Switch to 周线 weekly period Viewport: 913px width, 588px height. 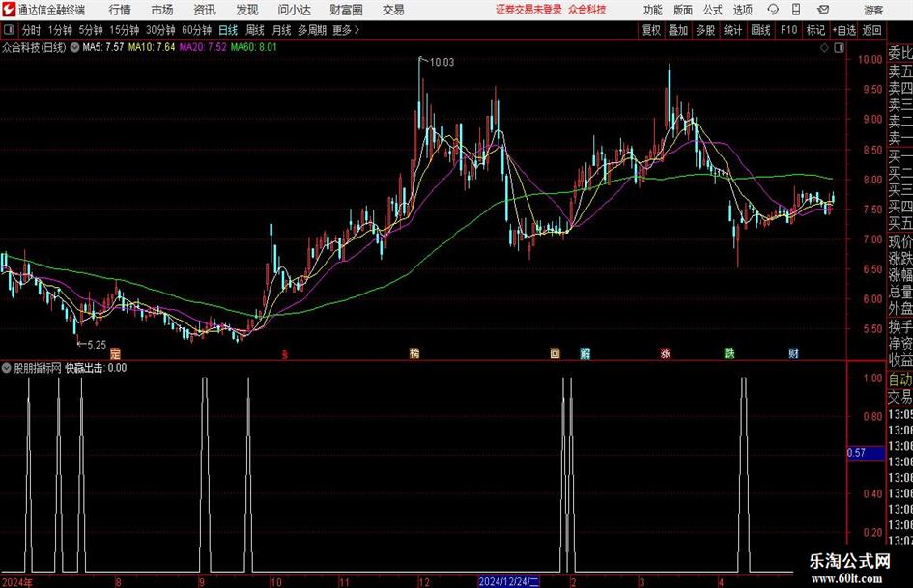[x=255, y=30]
